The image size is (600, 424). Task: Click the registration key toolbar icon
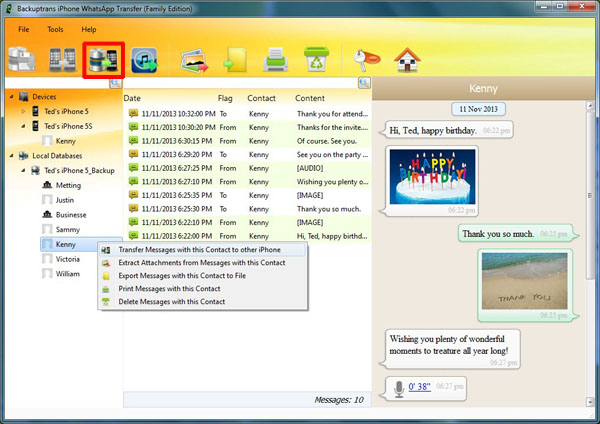(366, 60)
